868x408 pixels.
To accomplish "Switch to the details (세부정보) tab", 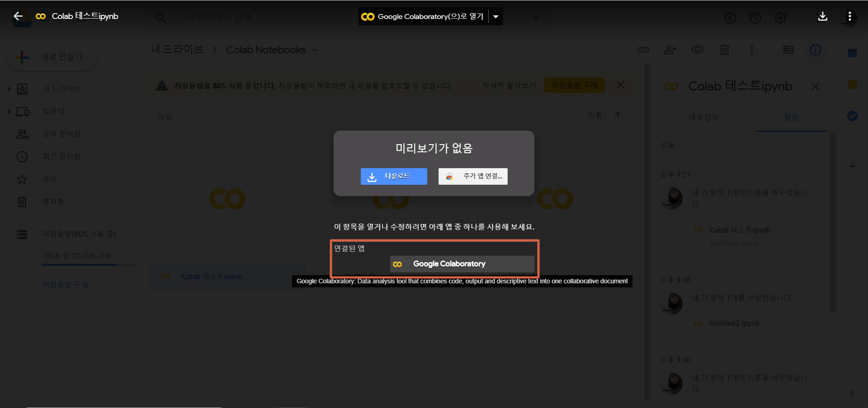I will click(x=704, y=117).
